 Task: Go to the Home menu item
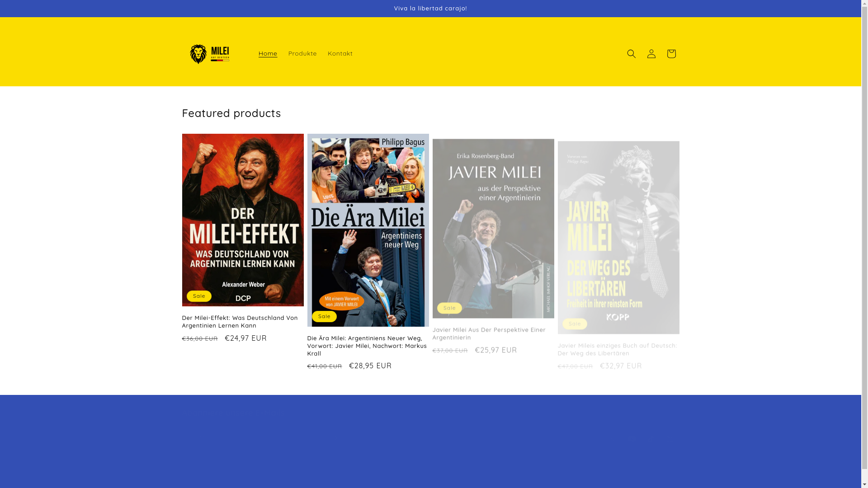pos(268,53)
